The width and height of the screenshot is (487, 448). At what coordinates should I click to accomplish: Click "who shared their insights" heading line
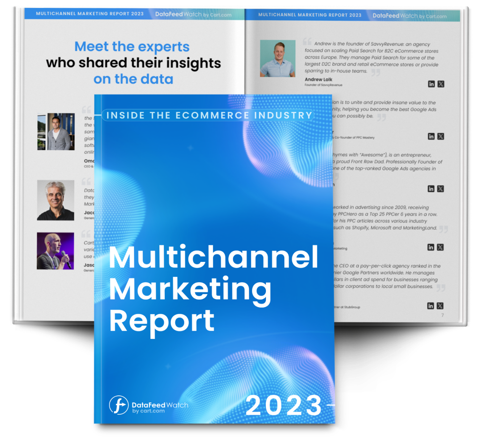[x=133, y=63]
